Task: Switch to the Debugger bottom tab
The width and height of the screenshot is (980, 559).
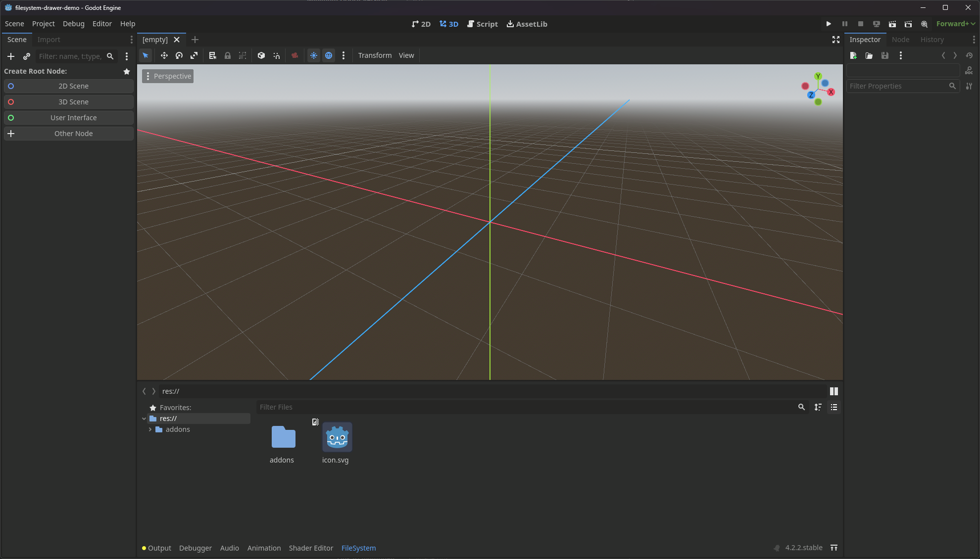Action: pyautogui.click(x=195, y=548)
